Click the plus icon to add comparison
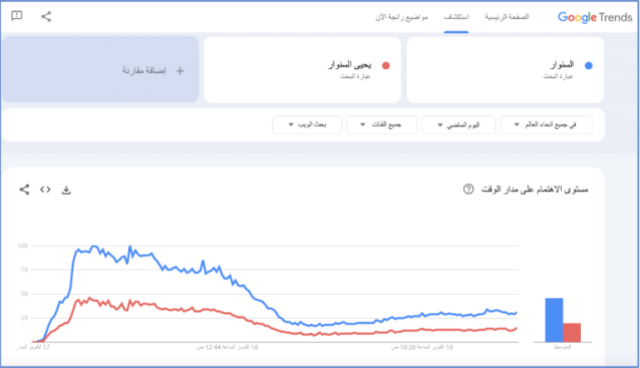 tap(180, 71)
